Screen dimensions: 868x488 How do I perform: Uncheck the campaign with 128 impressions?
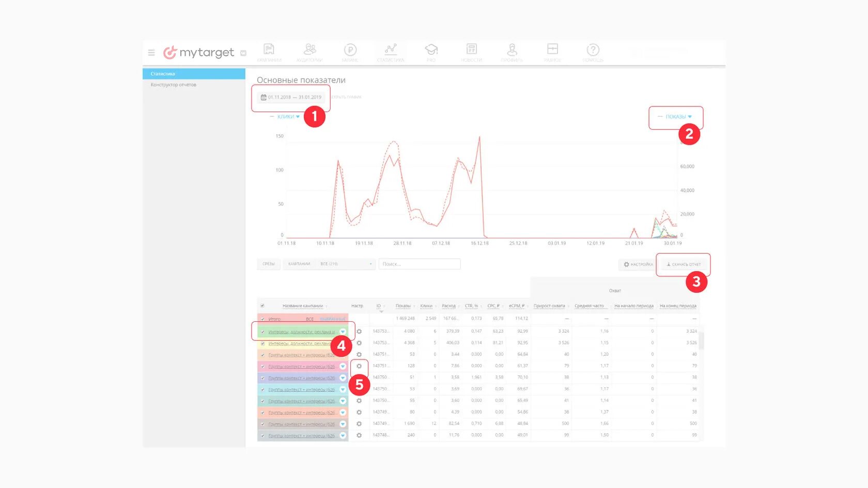(x=262, y=367)
